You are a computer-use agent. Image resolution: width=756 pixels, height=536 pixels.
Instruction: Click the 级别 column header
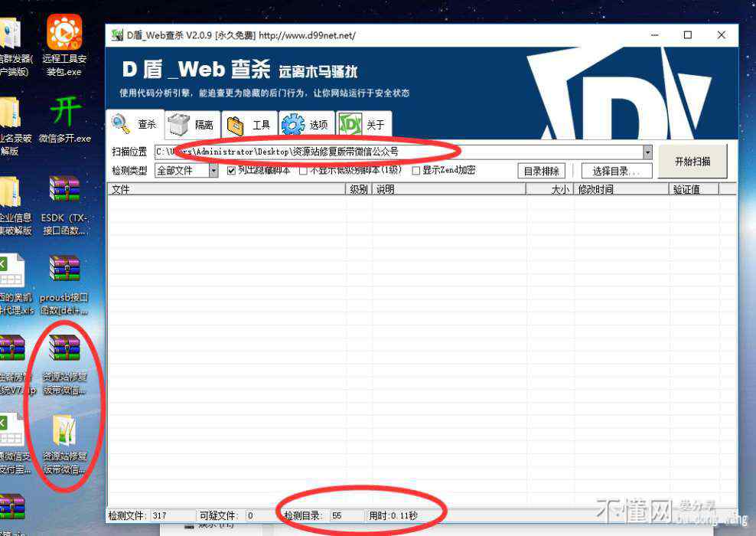coord(359,189)
